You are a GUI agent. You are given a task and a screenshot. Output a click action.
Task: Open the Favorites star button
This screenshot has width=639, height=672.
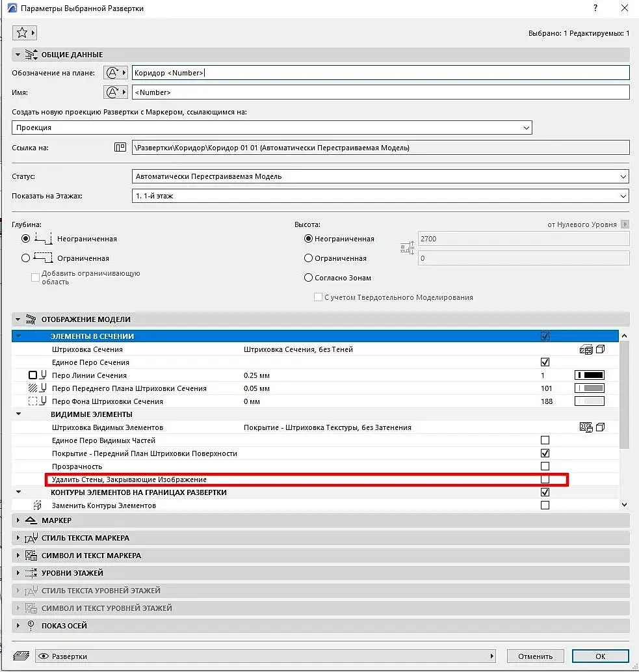[25, 33]
